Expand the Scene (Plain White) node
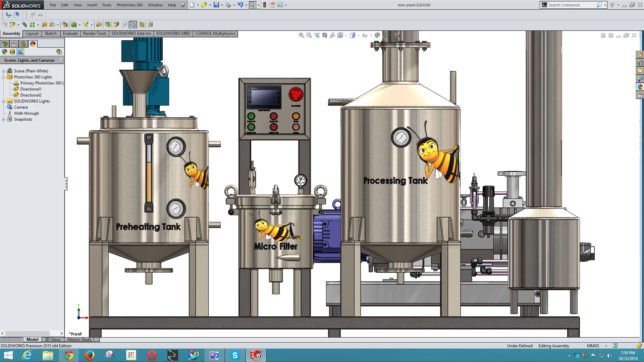Viewport: 644px width, 362px height. (x=3, y=71)
